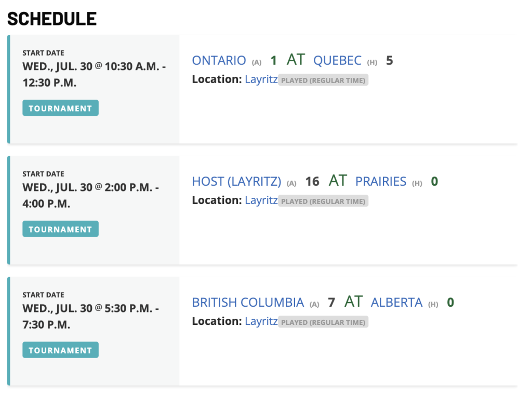Viewport: 532px width, 394px height.
Task: Open Layritz location for BC–Alberta game
Action: [261, 321]
